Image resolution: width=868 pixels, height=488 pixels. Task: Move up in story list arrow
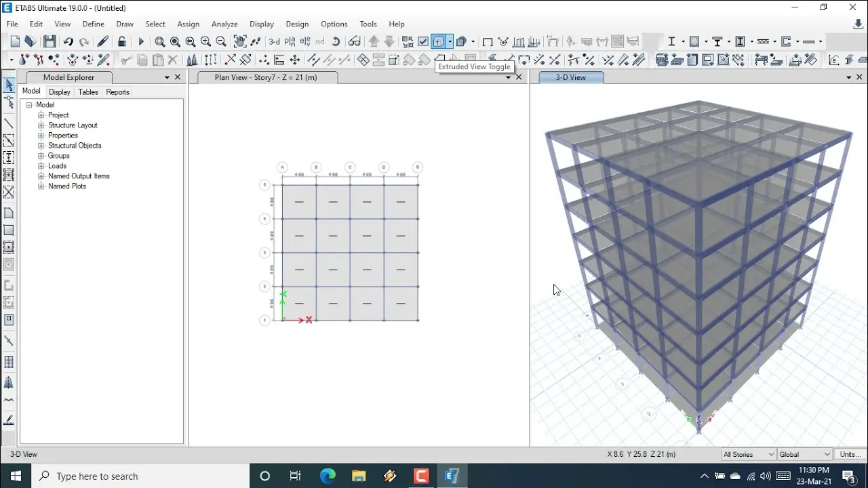point(374,42)
